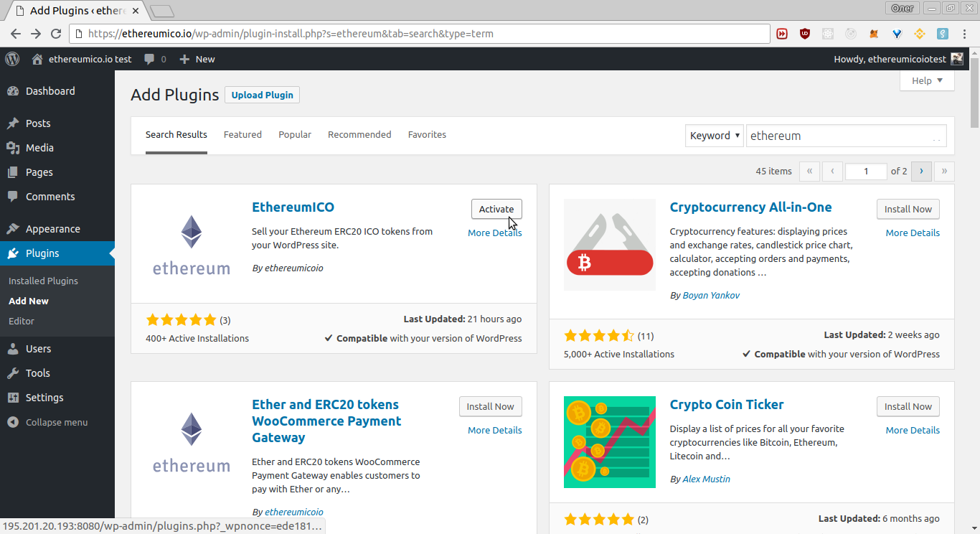Click the Settings icon in sidebar
Viewport: 980px width, 534px height.
point(13,398)
